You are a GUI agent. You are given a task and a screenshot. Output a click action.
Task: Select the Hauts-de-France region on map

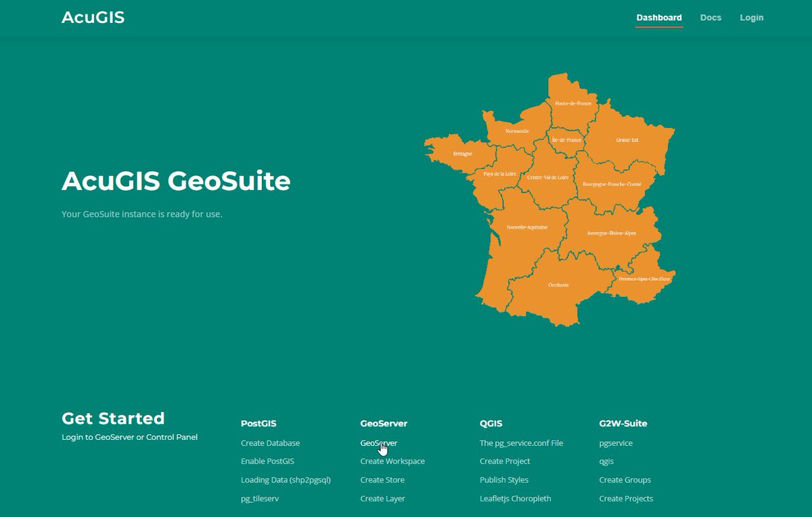572,104
